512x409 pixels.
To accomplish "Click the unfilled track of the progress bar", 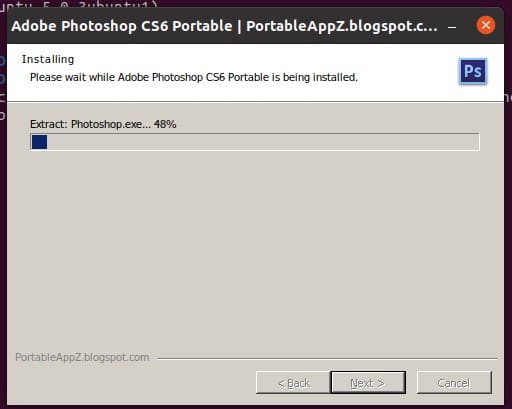I will click(x=263, y=142).
